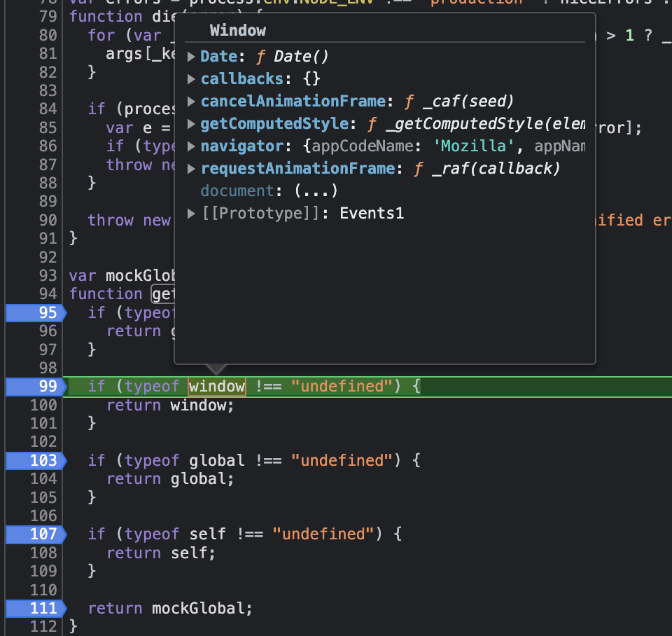The image size is (672, 636).
Task: Expand the [[Prototype]] Events1 entry
Action: coord(191,213)
